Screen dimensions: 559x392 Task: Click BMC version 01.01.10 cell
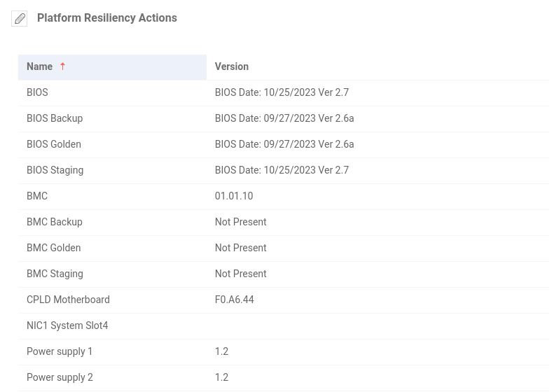(234, 196)
